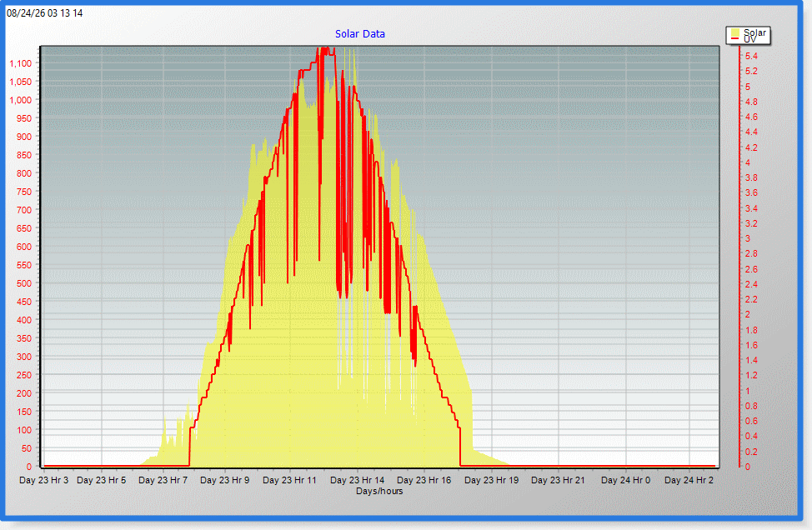This screenshot has height=530, width=812.
Task: Click left axis value 1,050
Action: [21, 82]
